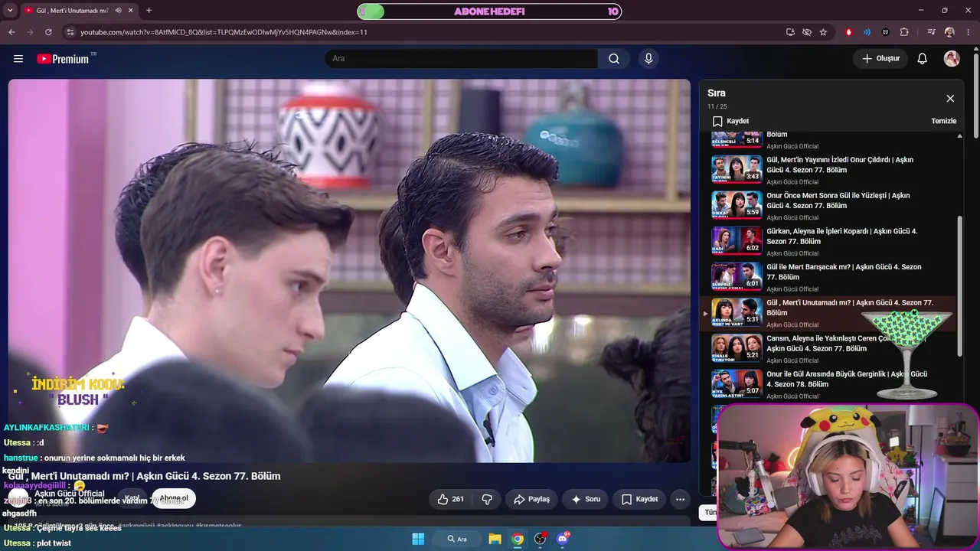
Task: Open the Oluştur create menu
Action: pos(880,59)
